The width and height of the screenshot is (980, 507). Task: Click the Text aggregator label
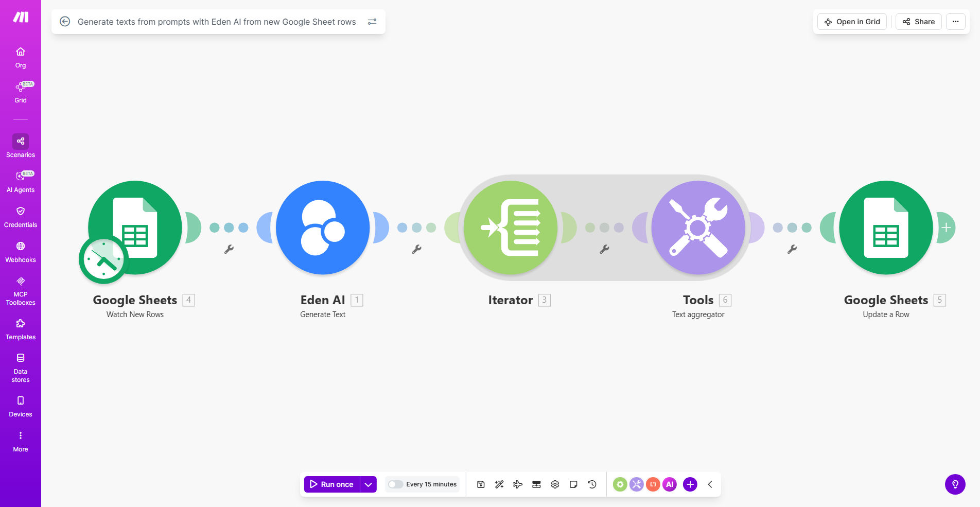tap(698, 314)
